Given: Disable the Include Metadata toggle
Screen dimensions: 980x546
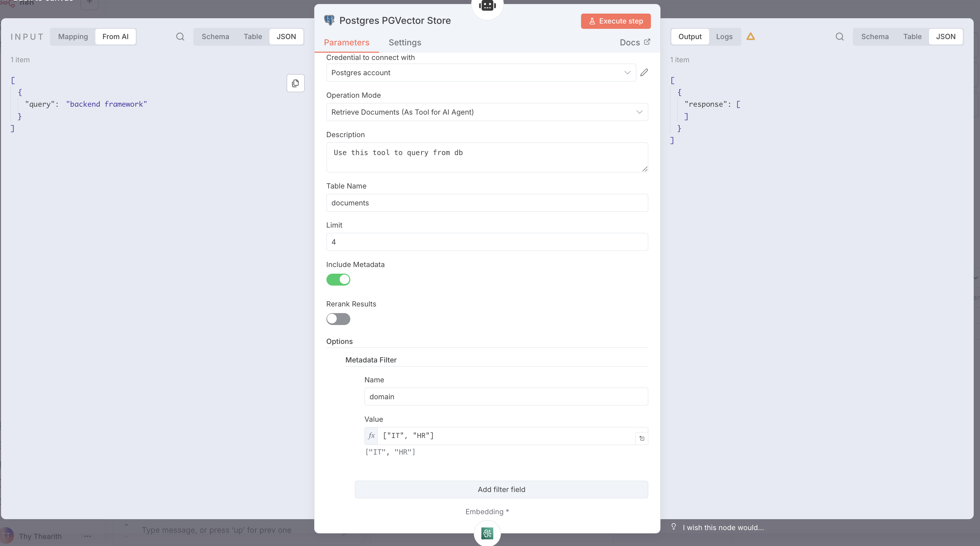Looking at the screenshot, I should tap(338, 280).
